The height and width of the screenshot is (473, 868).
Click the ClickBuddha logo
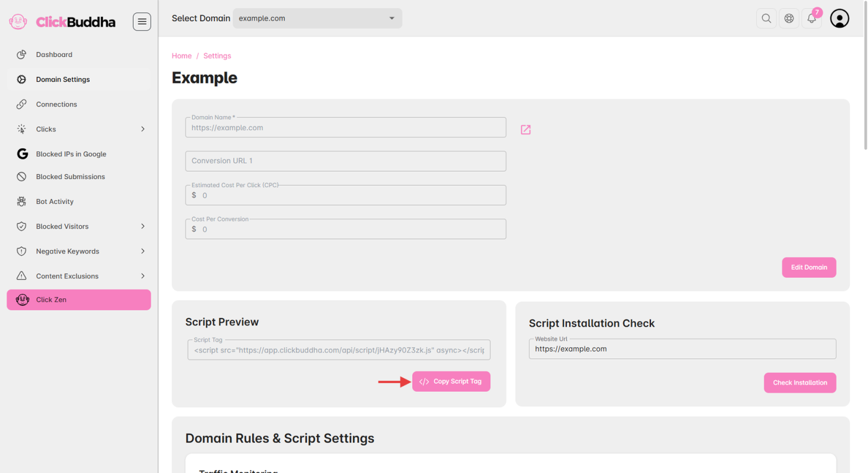coord(63,22)
